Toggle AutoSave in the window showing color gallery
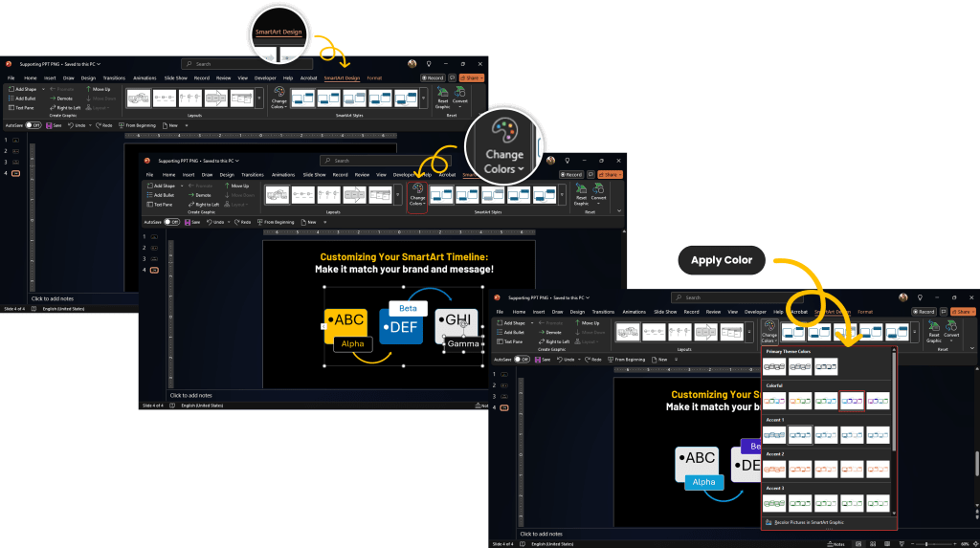Image resolution: width=980 pixels, height=548 pixels. 520,359
